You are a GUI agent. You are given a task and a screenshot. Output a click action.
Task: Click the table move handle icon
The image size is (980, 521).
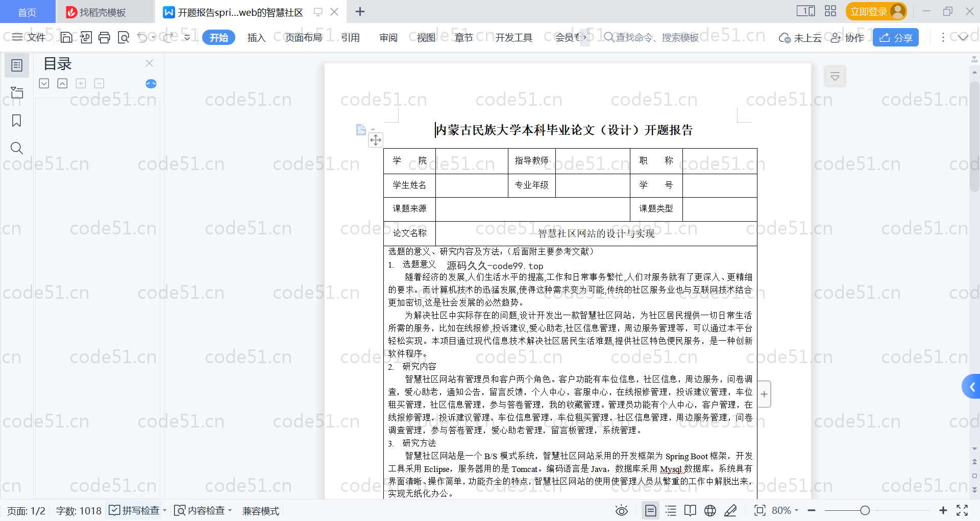tap(376, 140)
